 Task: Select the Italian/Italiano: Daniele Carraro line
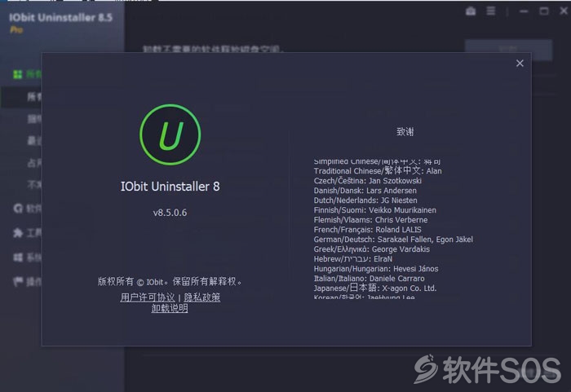[369, 279]
